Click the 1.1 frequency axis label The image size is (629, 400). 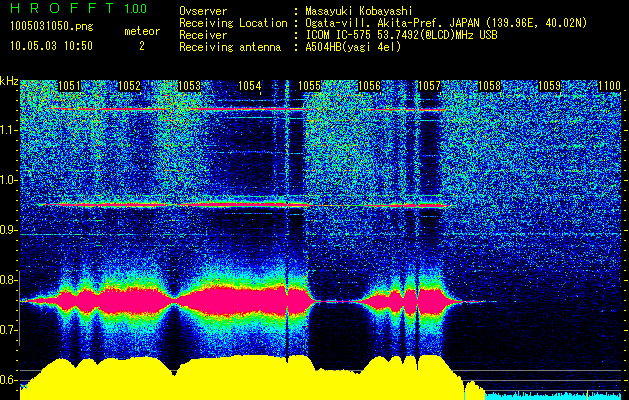click(x=9, y=130)
